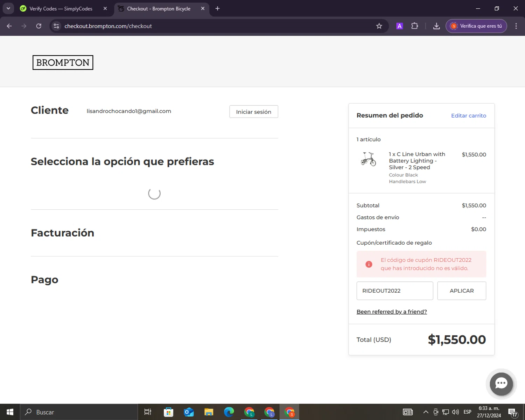Viewport: 525px width, 420px height.
Task: View site information icon in address bar
Action: tap(56, 26)
